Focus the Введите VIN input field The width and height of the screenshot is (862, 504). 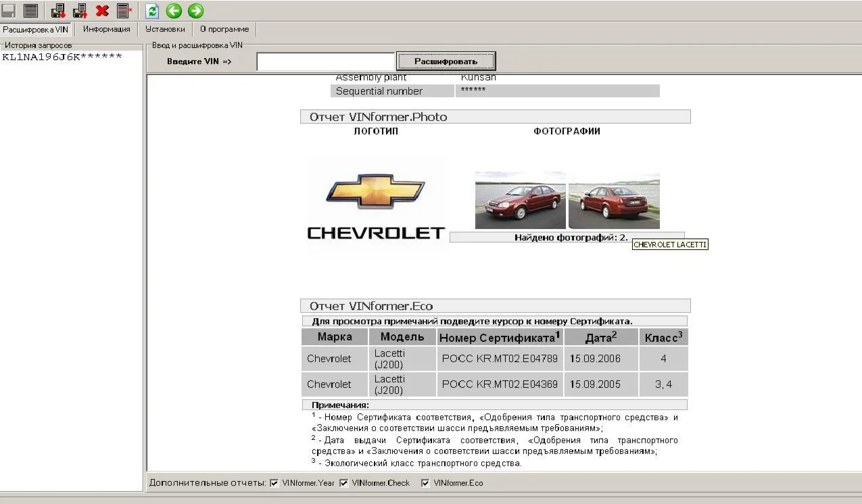[325, 61]
